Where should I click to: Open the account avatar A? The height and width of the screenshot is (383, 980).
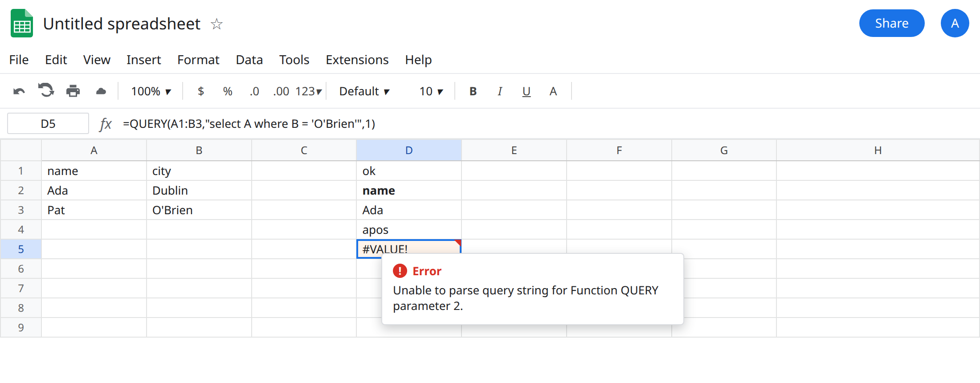pos(955,23)
